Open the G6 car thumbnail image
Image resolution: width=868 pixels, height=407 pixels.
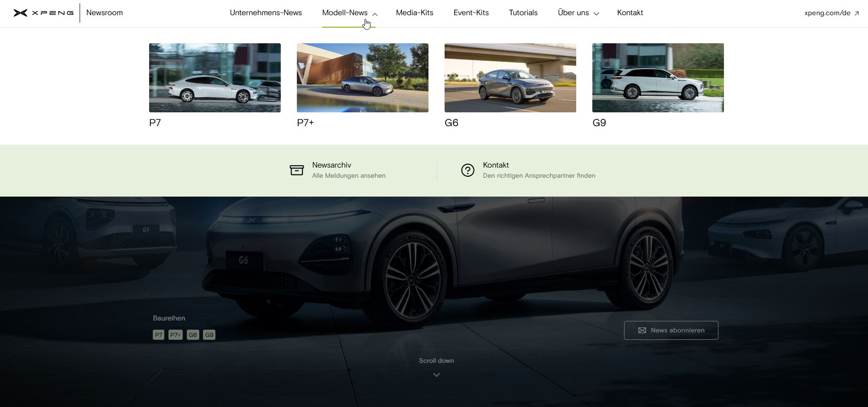click(x=510, y=78)
